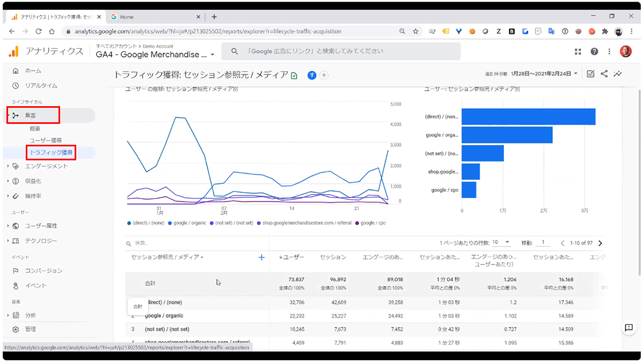The height and width of the screenshot is (363, 644).
Task: Expand the 収益化 monetization section
Action: click(33, 181)
